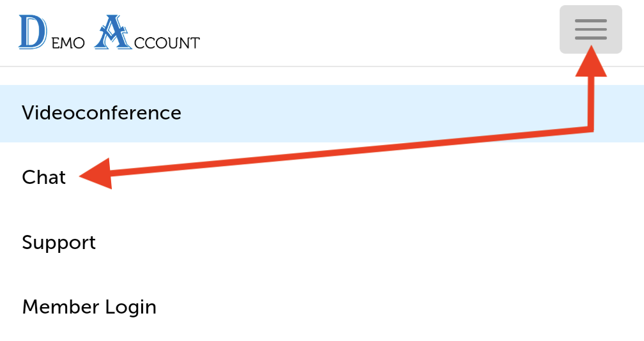The width and height of the screenshot is (644, 341).
Task: Open Chat from the menu
Action: [x=44, y=178]
